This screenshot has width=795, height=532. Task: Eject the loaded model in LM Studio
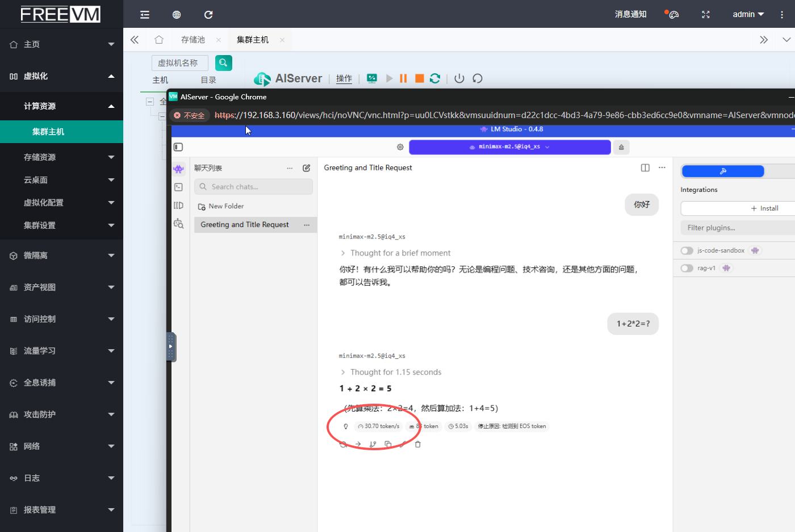click(621, 147)
